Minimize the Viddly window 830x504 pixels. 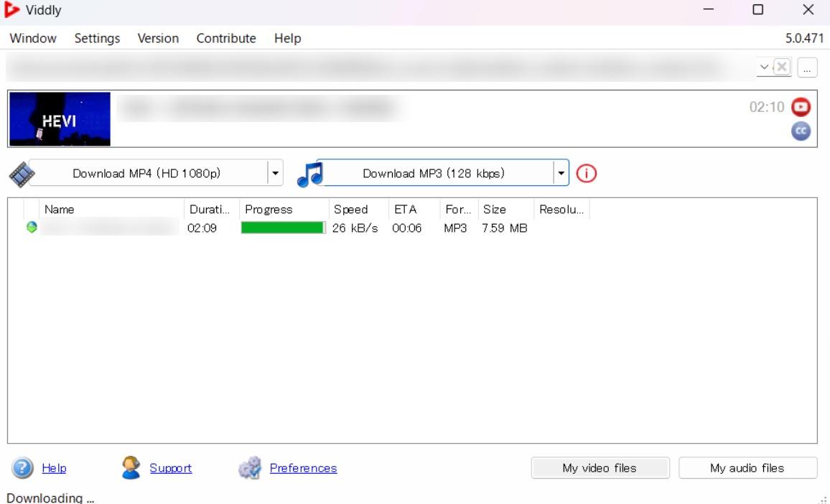point(708,10)
